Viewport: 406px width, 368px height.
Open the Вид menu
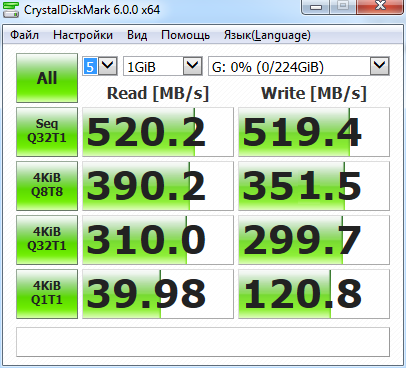(x=137, y=35)
